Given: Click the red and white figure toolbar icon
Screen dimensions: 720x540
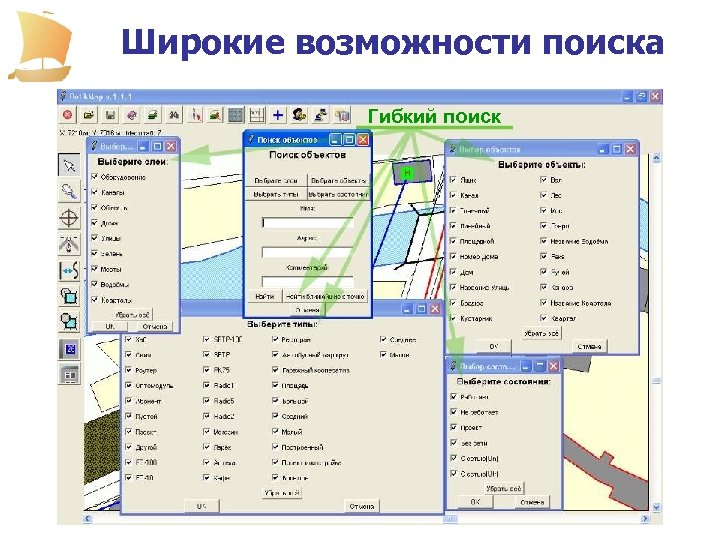Looking at the screenshot, I should click(x=196, y=114).
